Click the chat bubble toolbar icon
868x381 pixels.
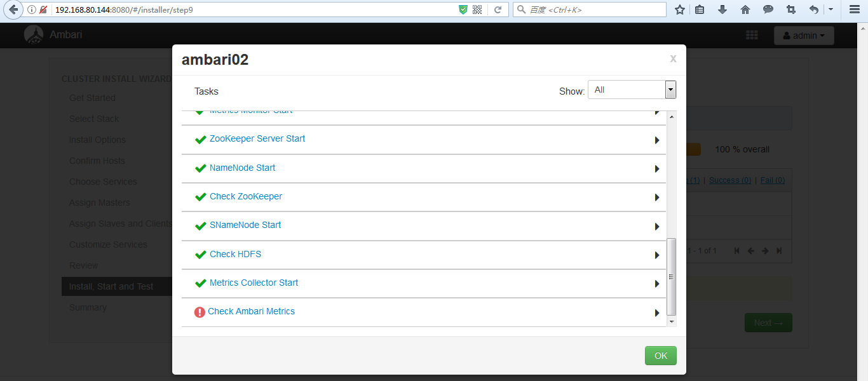pos(768,10)
